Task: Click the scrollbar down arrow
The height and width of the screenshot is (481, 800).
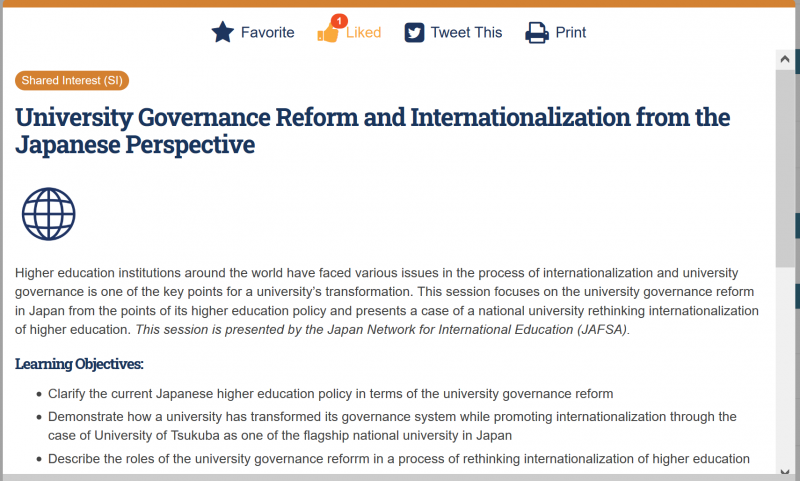Action: click(x=785, y=471)
